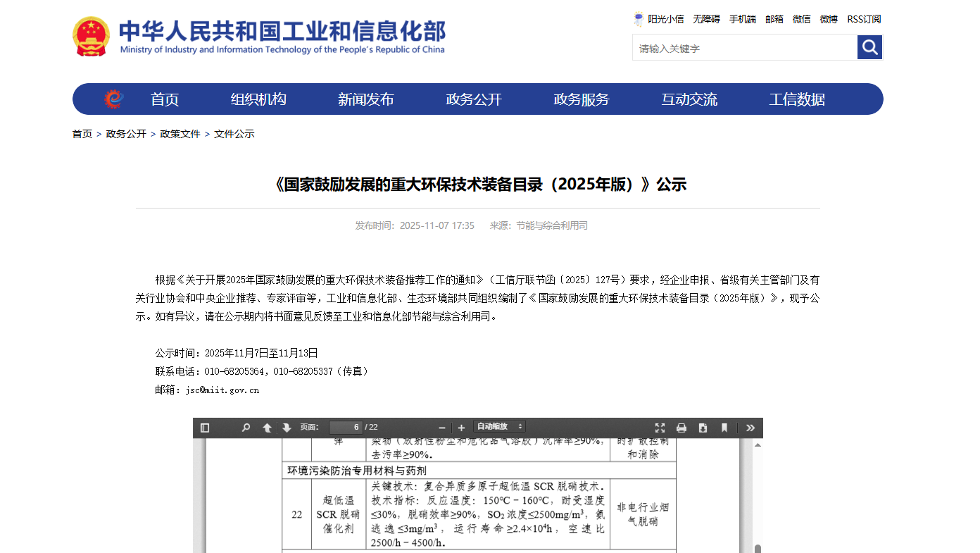This screenshot has width=980, height=553.
Task: Open the PDF find-in-document search
Action: (x=246, y=428)
